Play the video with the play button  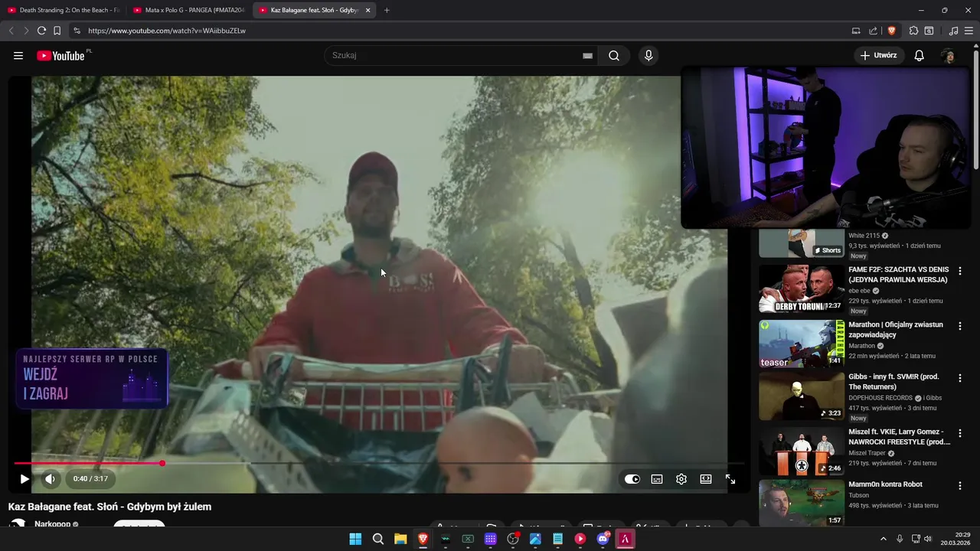(x=24, y=479)
